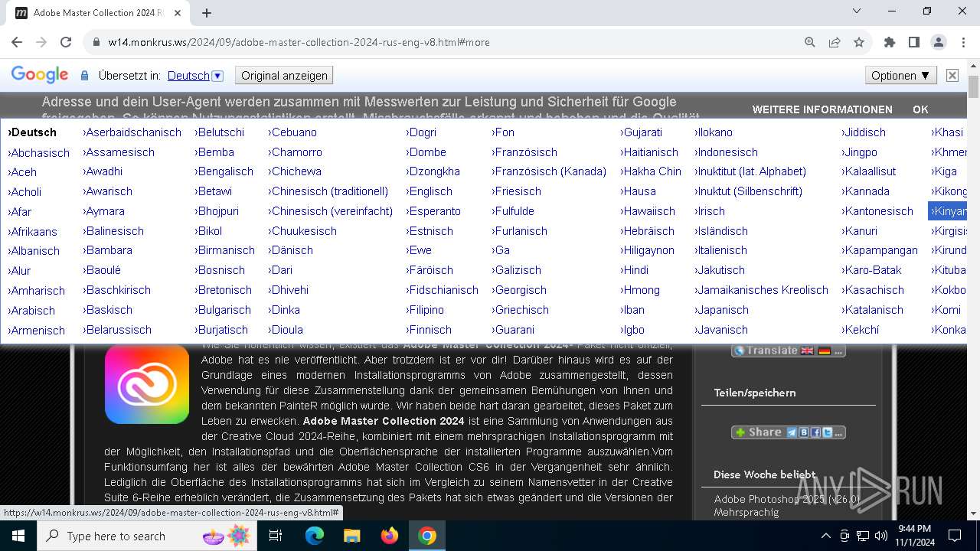Click the Adobe Creative Cloud logo image
Image resolution: width=980 pixels, height=551 pixels.
click(x=147, y=383)
